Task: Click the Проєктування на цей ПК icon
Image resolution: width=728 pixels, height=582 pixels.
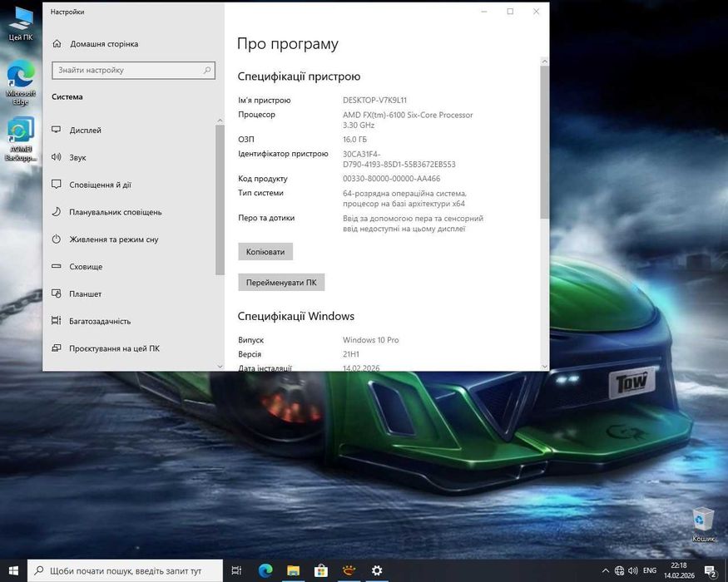Action: coord(57,348)
